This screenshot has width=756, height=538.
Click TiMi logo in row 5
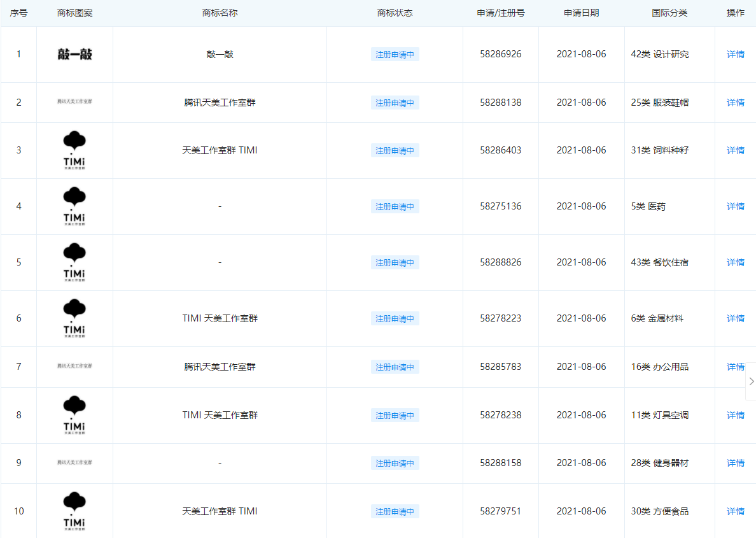[74, 262]
